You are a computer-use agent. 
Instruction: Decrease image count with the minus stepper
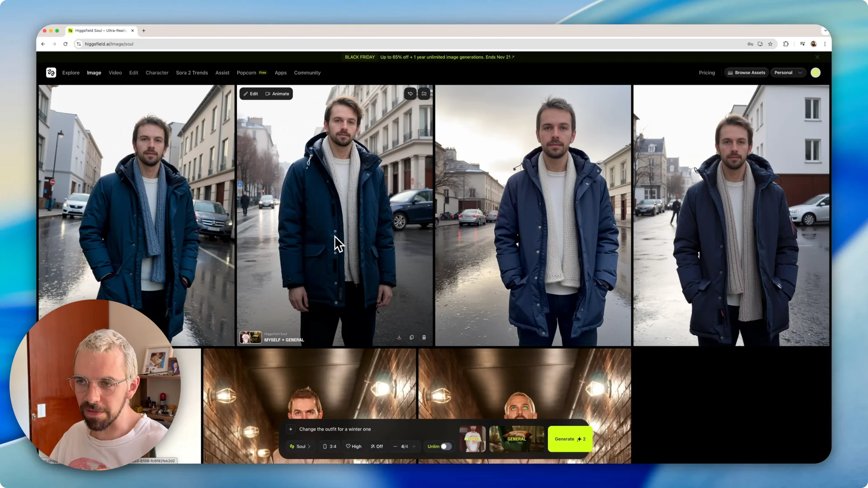pos(395,446)
